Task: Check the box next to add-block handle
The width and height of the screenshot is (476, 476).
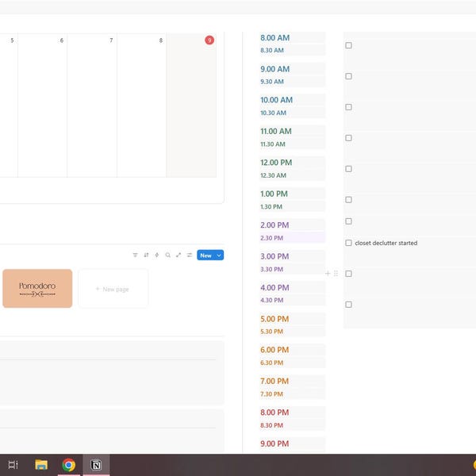Action: [x=348, y=274]
